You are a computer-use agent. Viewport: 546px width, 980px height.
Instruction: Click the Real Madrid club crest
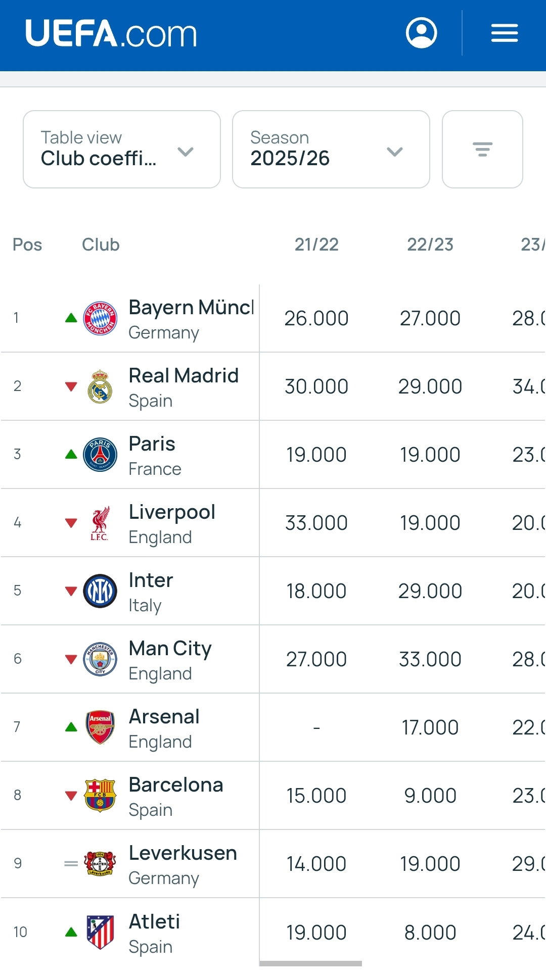point(100,386)
